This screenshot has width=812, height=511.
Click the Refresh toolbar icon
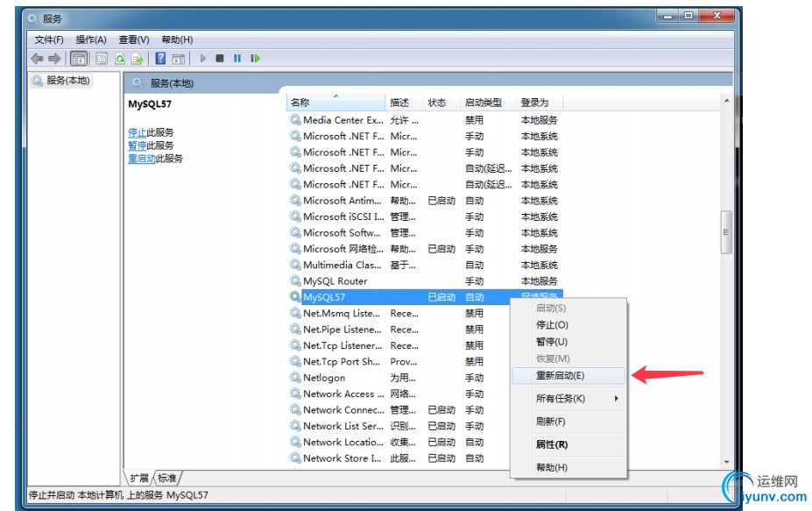(120, 59)
